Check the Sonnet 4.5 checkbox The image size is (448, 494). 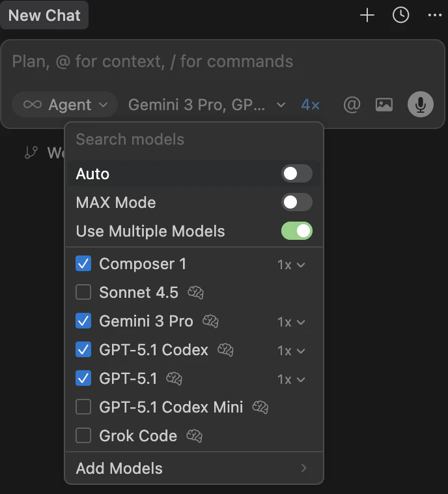pyautogui.click(x=83, y=293)
